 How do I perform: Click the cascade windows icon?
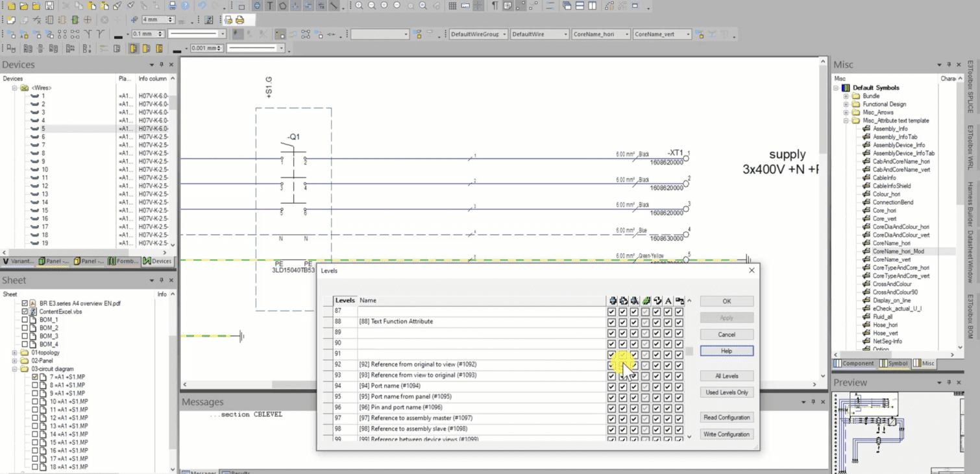[567, 5]
